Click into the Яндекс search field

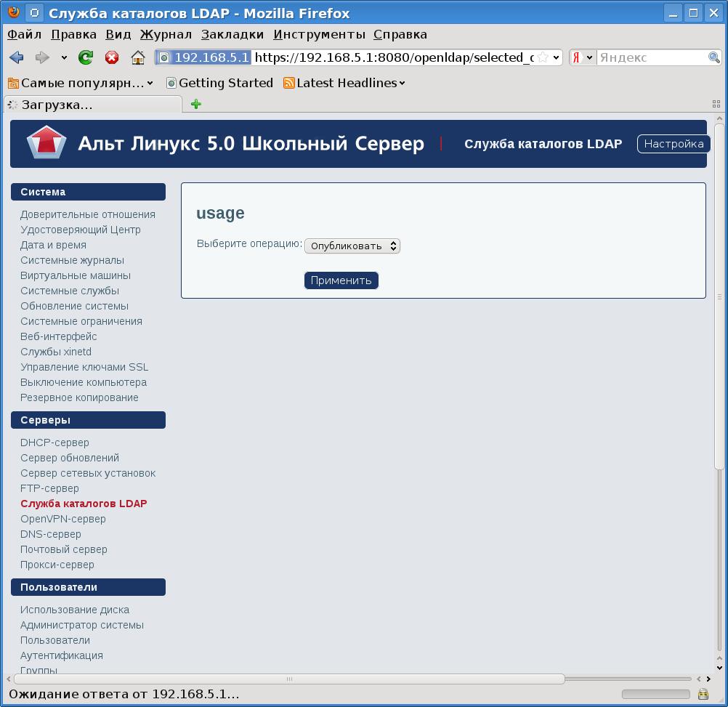point(650,57)
